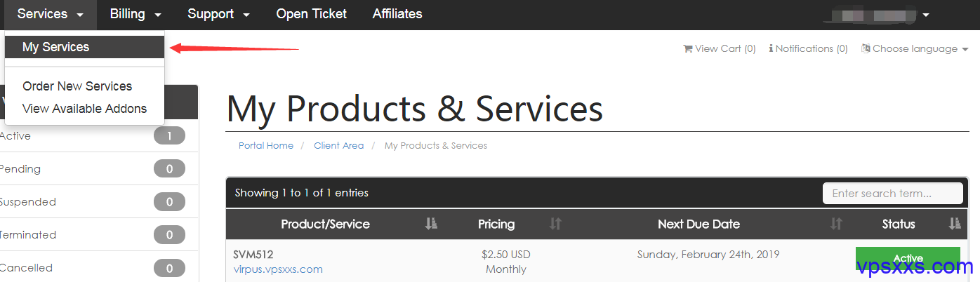Sort by Status column sort icon
This screenshot has width=980, height=282.
[x=954, y=224]
